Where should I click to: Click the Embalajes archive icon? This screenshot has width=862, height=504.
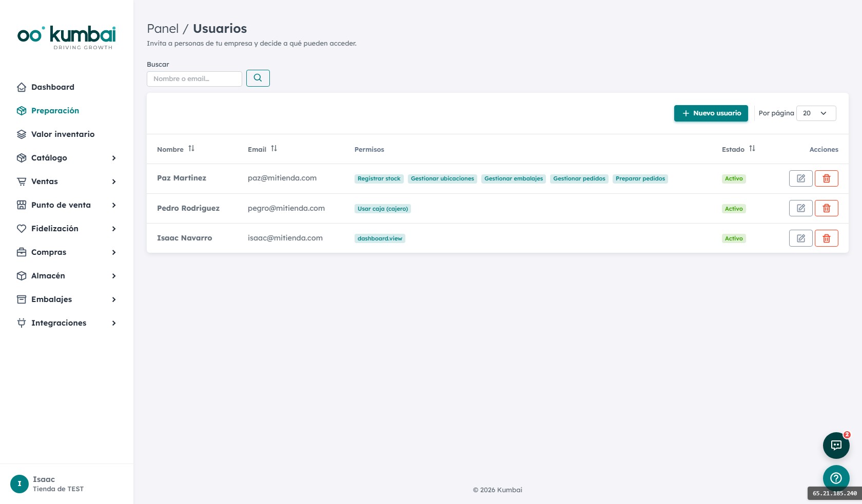(22, 299)
